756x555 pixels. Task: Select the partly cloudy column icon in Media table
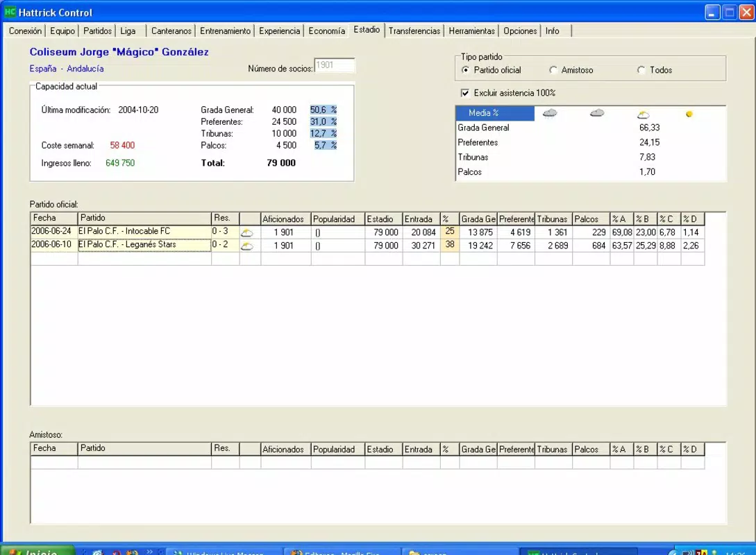click(643, 114)
